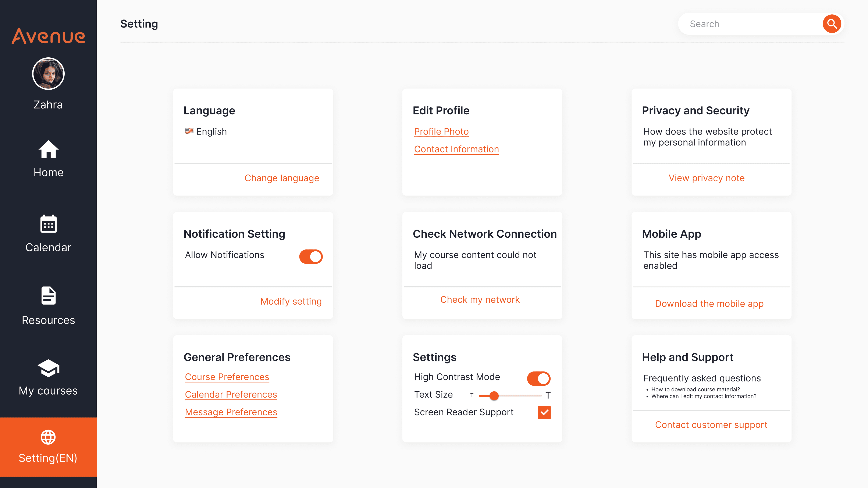The height and width of the screenshot is (488, 868).
Task: Open the Resources document icon
Action: pyautogui.click(x=48, y=296)
